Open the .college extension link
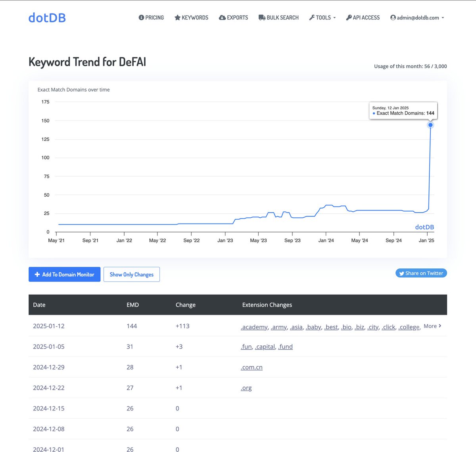This screenshot has width=476, height=452. [409, 327]
